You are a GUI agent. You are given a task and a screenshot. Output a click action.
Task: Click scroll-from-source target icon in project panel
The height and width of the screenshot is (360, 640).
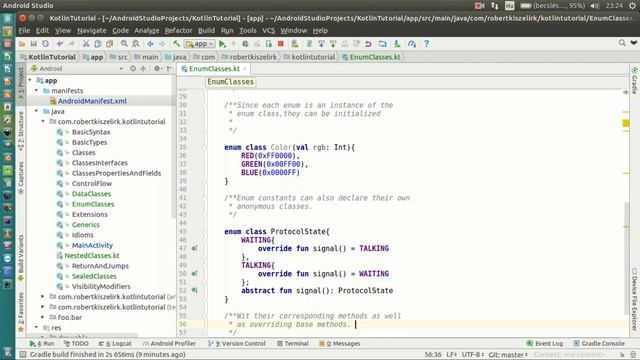click(x=133, y=69)
